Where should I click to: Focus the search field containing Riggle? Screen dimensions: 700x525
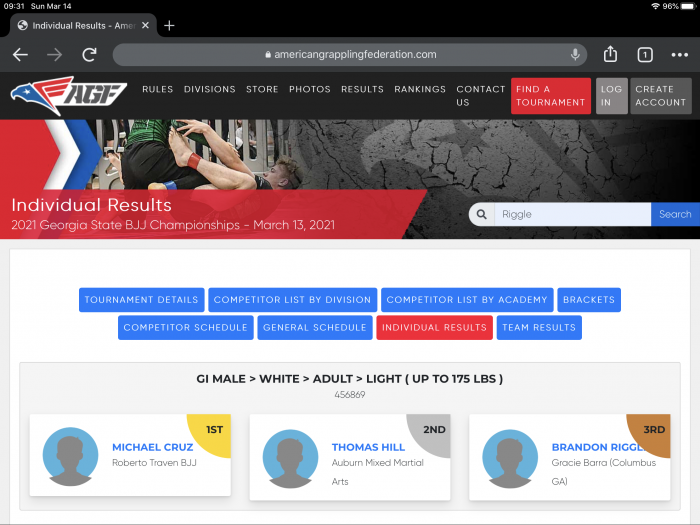[x=572, y=214]
